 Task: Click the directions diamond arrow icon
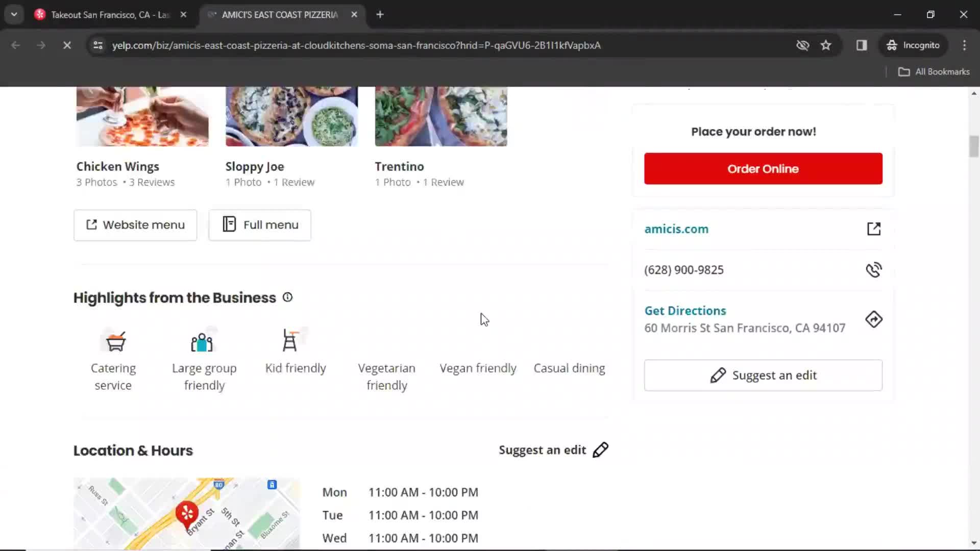(874, 319)
